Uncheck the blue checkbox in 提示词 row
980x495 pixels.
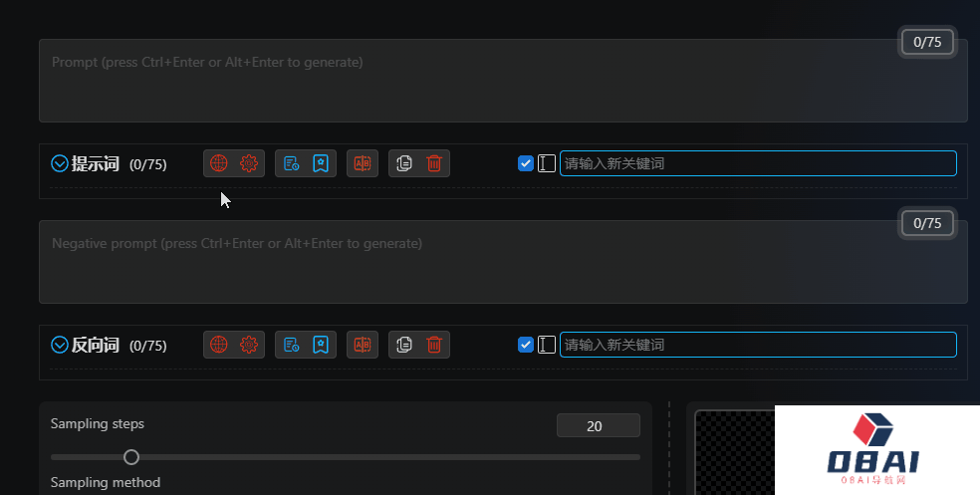coord(526,163)
